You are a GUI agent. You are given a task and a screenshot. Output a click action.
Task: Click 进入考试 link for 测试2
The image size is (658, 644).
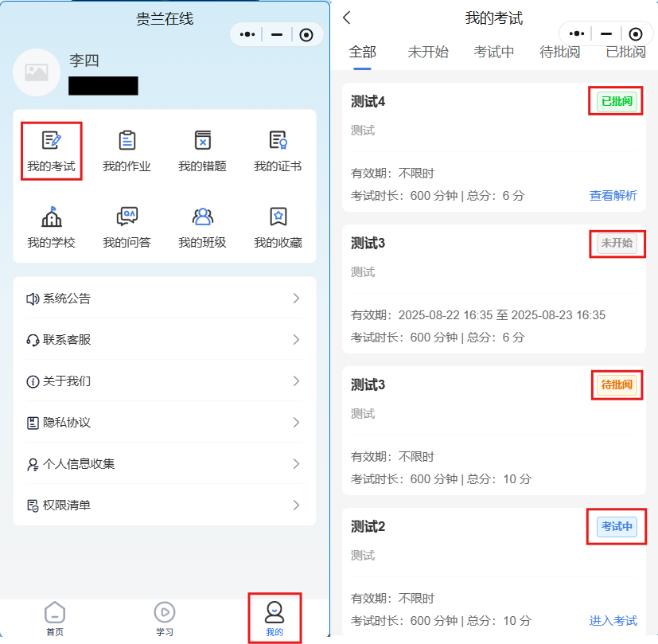(613, 620)
